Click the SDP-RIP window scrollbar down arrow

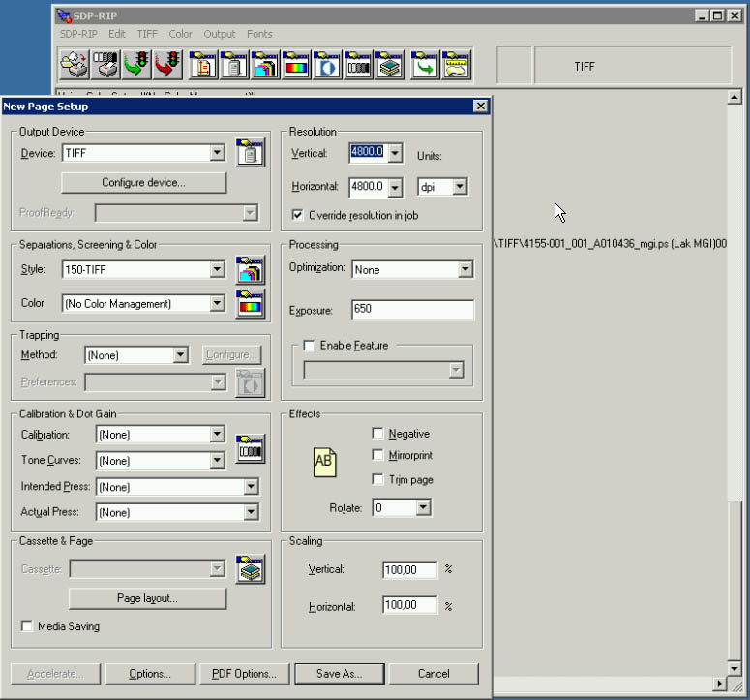(x=735, y=667)
